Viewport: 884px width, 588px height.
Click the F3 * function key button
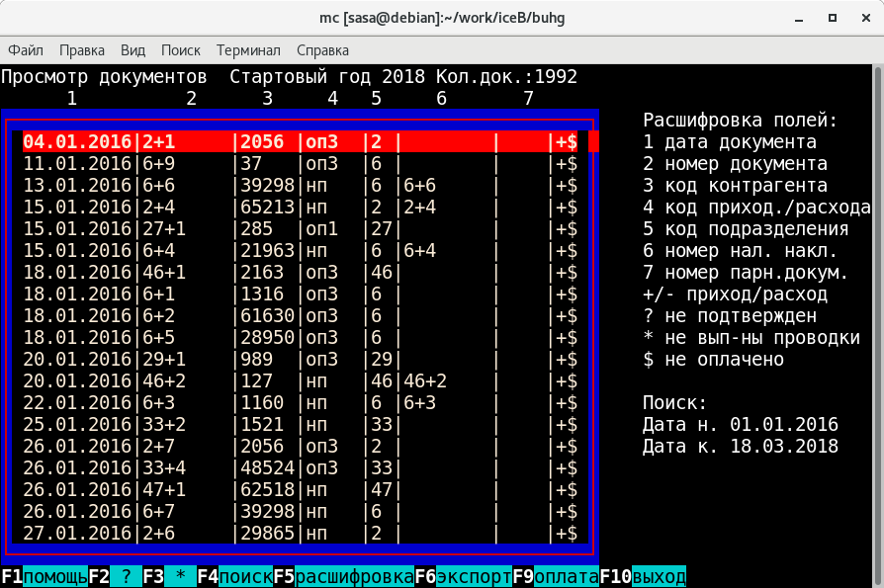pyautogui.click(x=169, y=577)
